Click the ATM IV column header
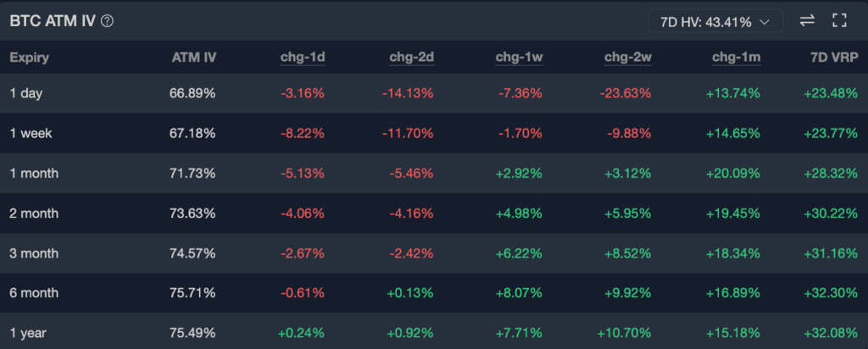Screen dimensions: 868x349 click(x=193, y=58)
